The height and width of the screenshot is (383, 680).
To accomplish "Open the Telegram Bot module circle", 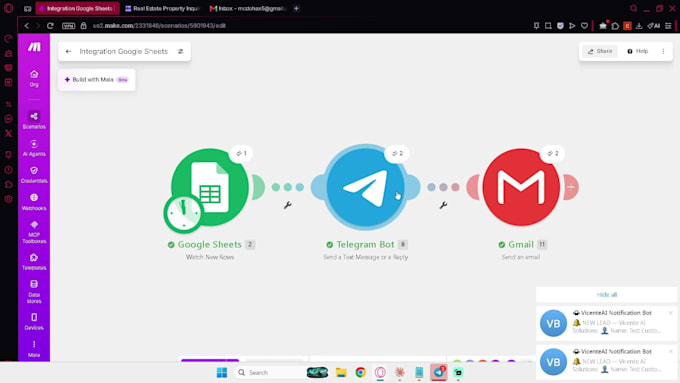I will 365,187.
